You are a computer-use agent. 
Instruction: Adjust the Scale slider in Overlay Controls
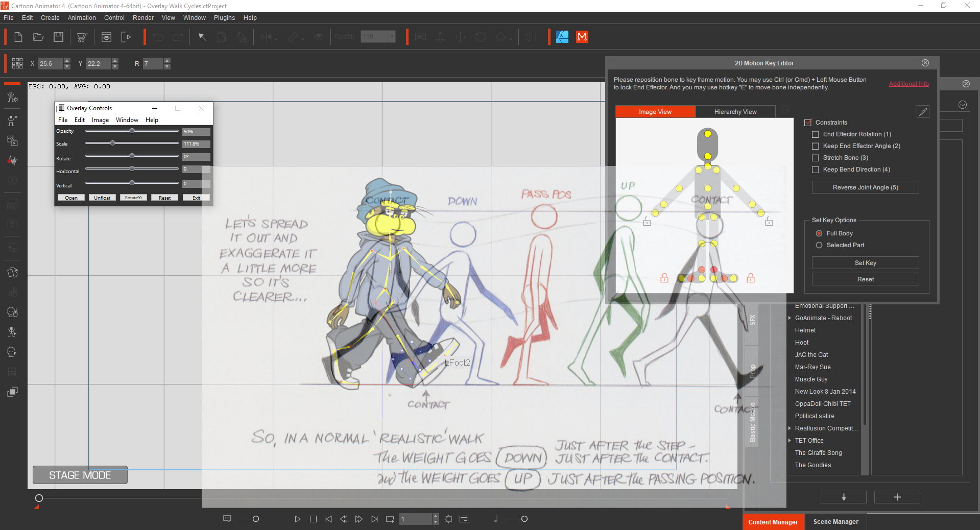[113, 143]
